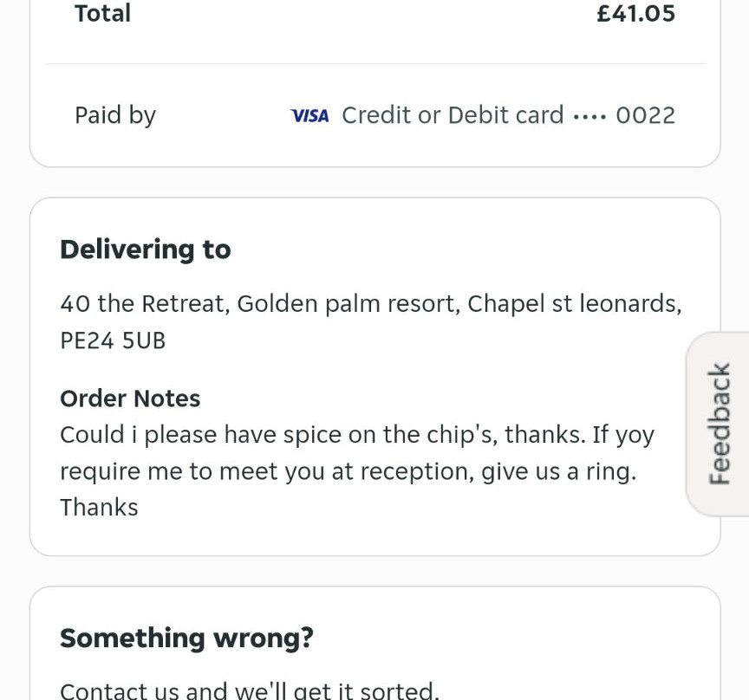Click the 40 the Retreat address text
749x700 pixels.
click(x=143, y=304)
